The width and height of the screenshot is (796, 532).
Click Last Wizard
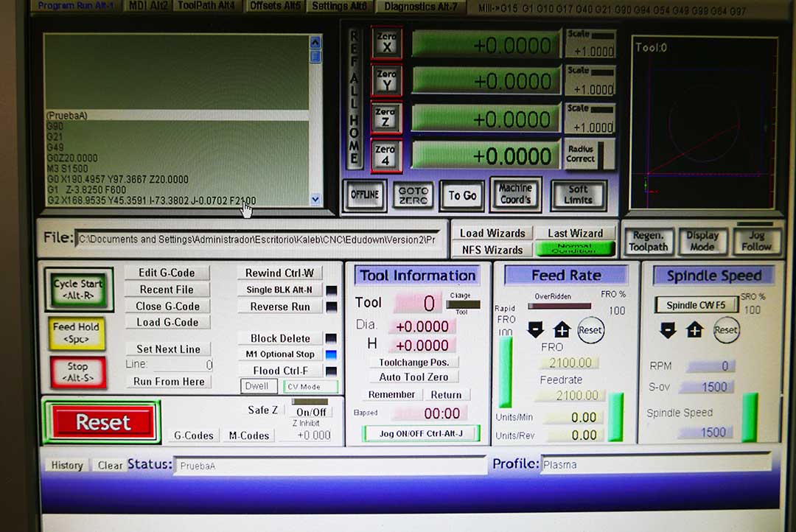point(575,233)
